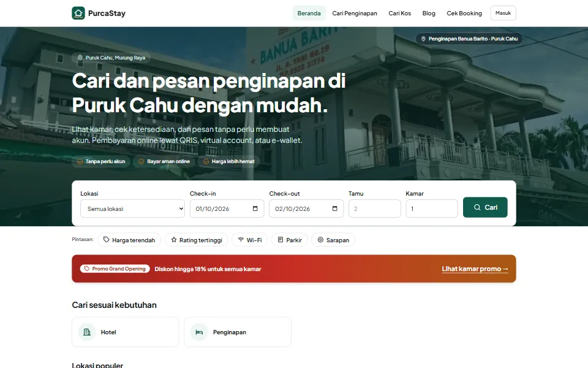The height and width of the screenshot is (368, 588).
Task: Click the pin icon beside Puruk Cahu, Murung Raya
Action: coord(80,58)
